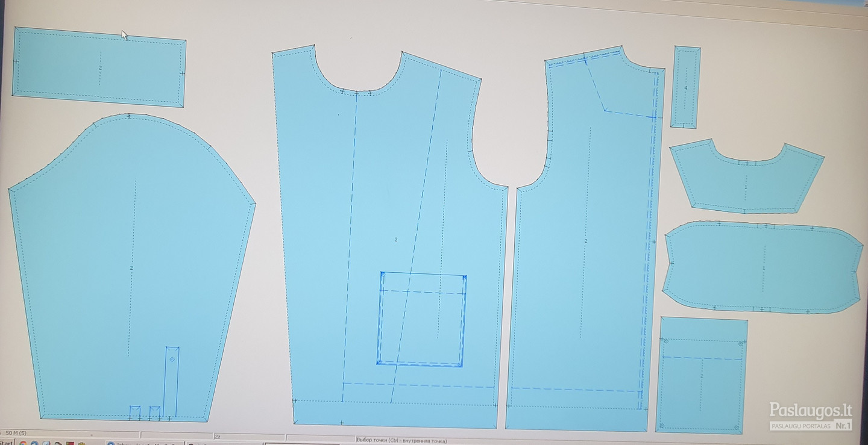Click the 'Выбор точки' status bar hint
Image resolution: width=868 pixels, height=445 pixels.
pyautogui.click(x=401, y=440)
